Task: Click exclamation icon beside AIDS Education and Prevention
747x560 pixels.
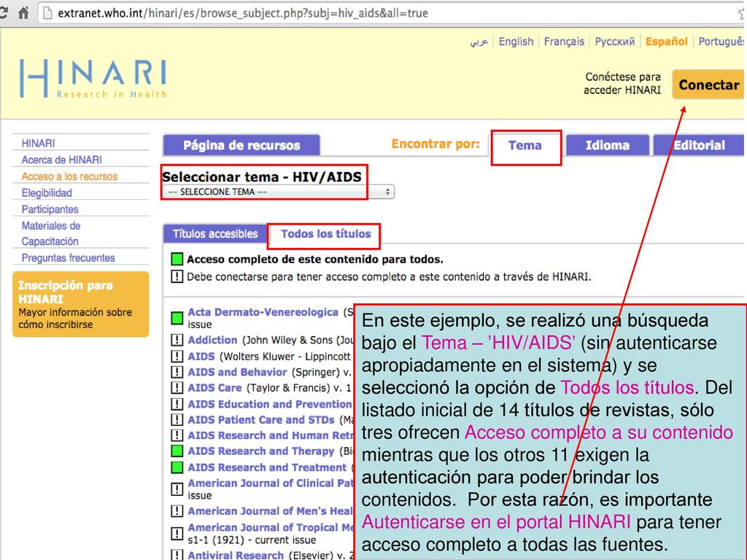Action: [x=177, y=404]
